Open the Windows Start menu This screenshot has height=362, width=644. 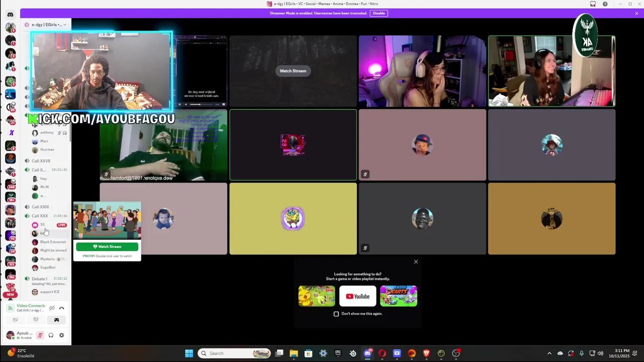[x=189, y=353]
